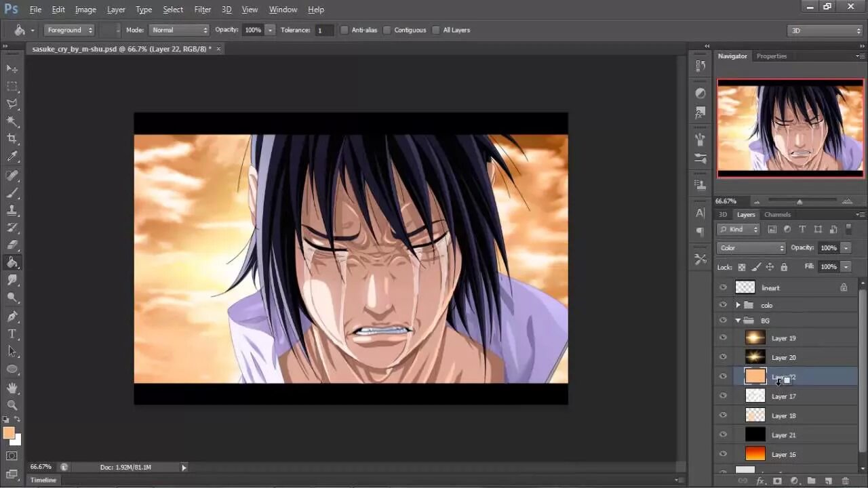Hide Layer 16
868x488 pixels.
coord(723,454)
